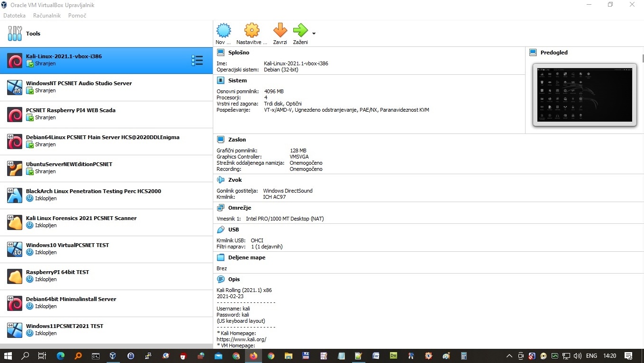This screenshot has width=644, height=363.
Task: Select WindowsNT PCSNET Audio Studio Server
Action: [x=106, y=88]
